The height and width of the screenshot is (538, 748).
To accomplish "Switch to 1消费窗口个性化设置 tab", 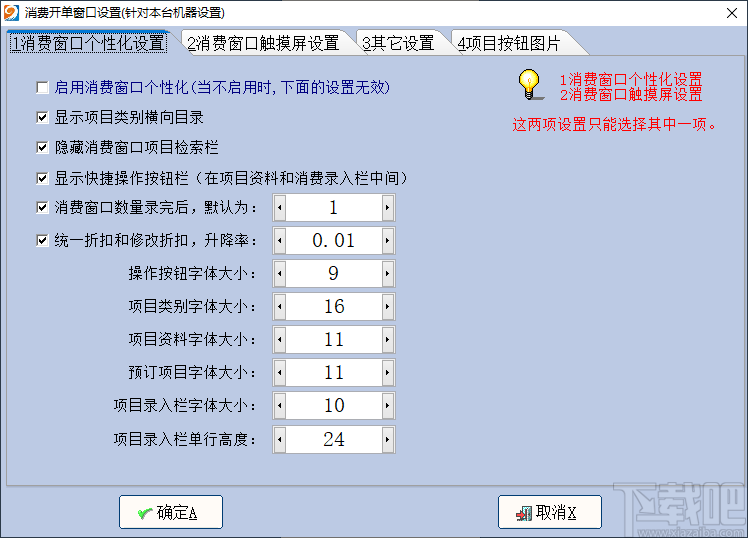I will [x=89, y=43].
